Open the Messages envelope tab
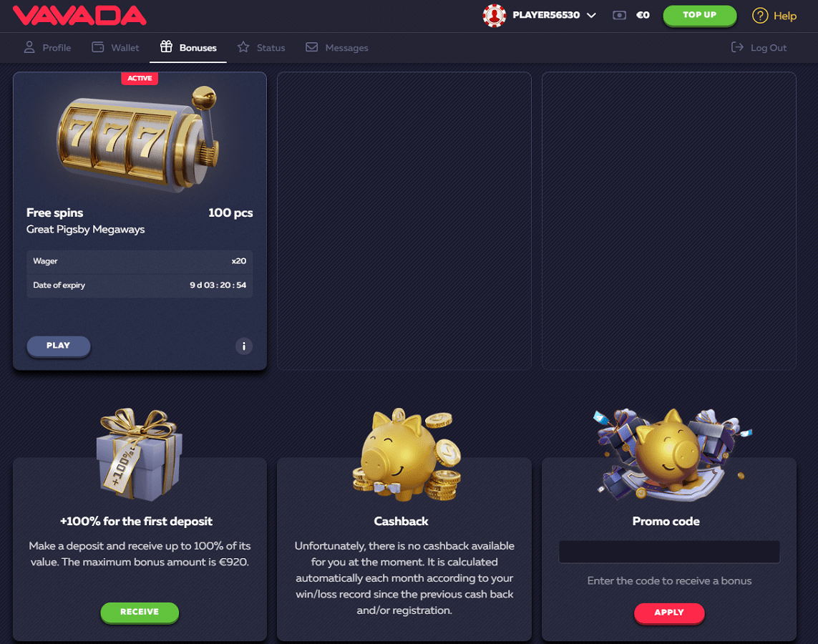 (336, 47)
